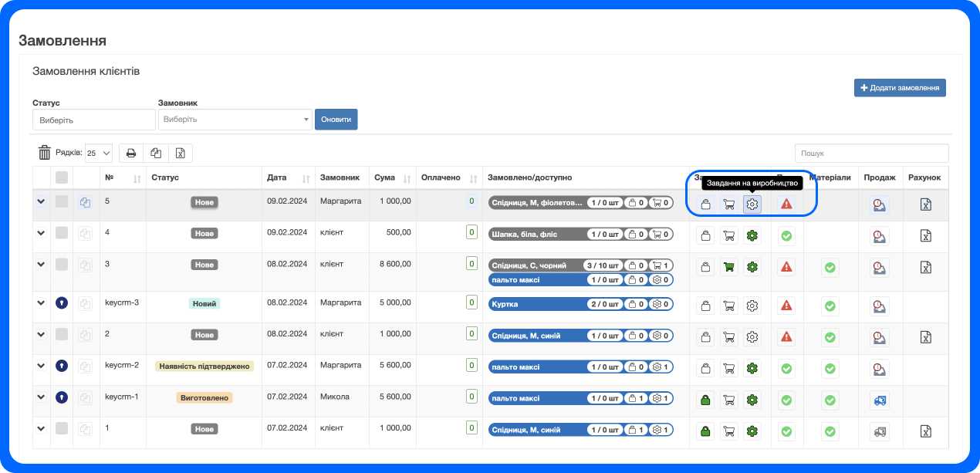Tick the checkbox for order 4

pos(62,233)
